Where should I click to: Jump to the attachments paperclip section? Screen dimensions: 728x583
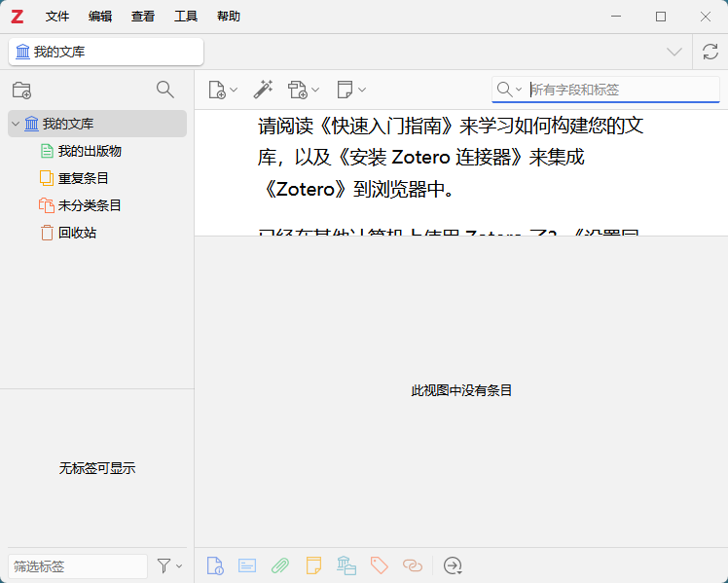click(x=280, y=565)
